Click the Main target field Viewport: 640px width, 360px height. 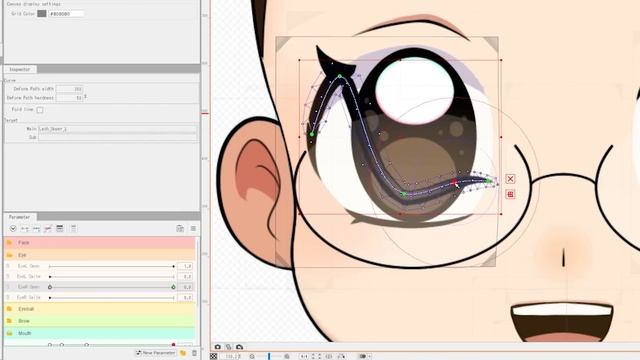[117, 129]
